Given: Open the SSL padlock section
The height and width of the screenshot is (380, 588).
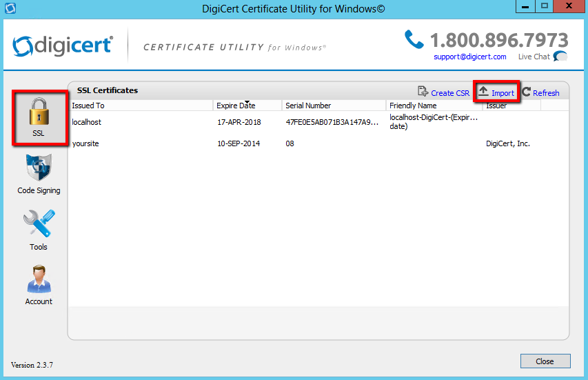Looking at the screenshot, I should (39, 117).
